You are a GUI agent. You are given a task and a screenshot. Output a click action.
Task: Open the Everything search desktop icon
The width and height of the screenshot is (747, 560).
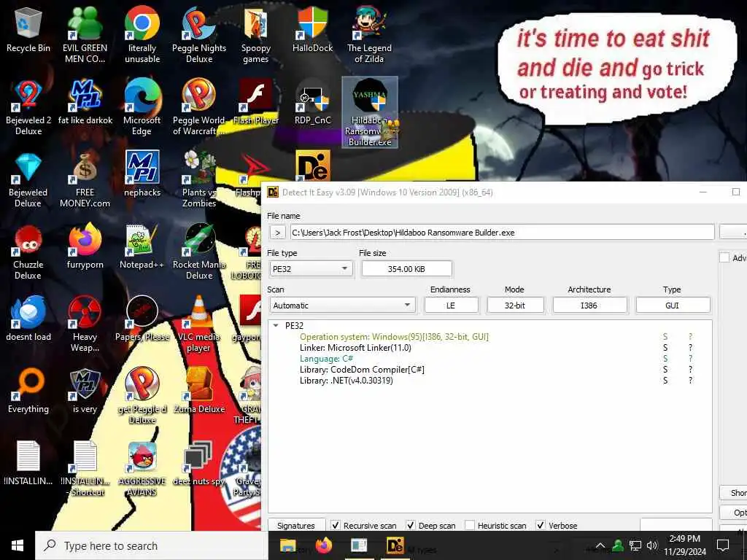coord(28,392)
